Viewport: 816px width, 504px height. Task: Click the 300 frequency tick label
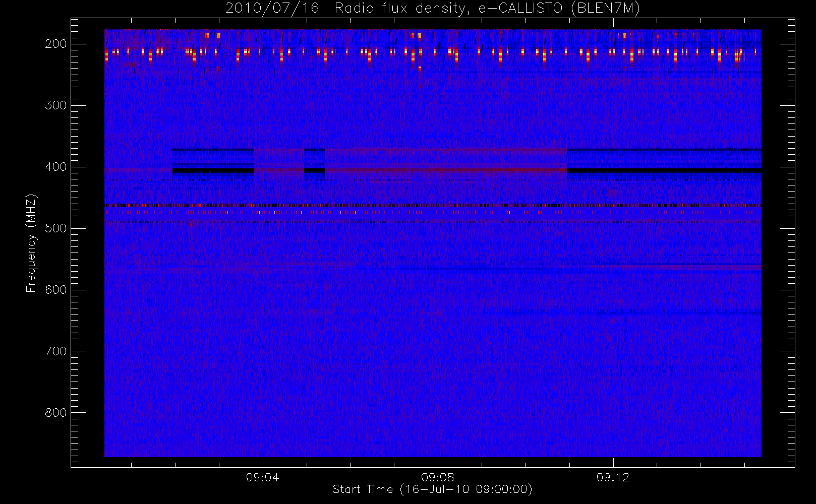tap(56, 105)
